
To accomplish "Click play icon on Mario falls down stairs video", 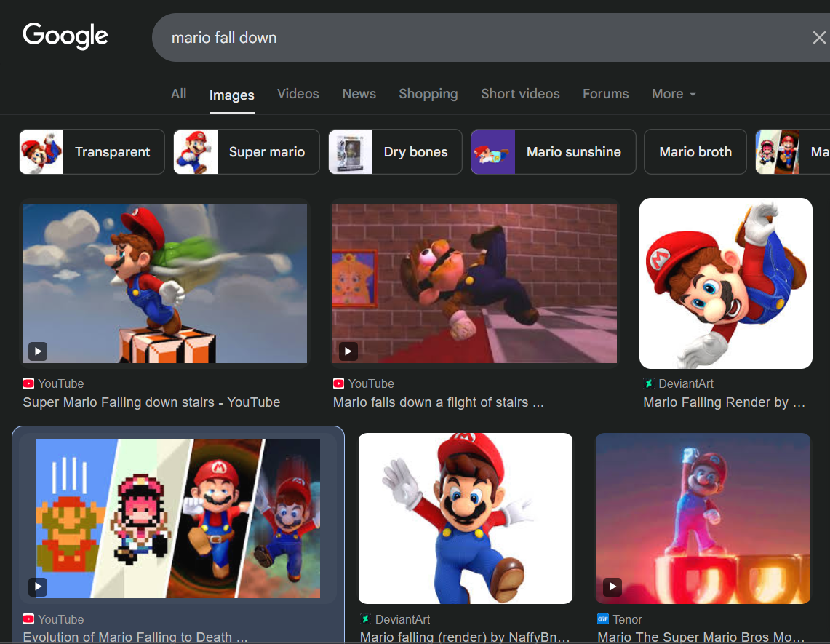I will click(348, 351).
